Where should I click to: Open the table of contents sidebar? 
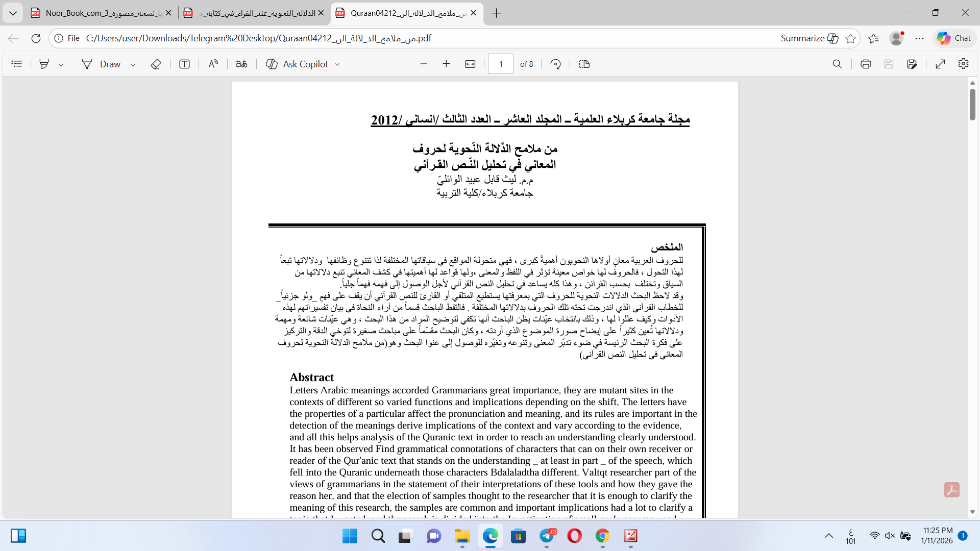tap(17, 64)
